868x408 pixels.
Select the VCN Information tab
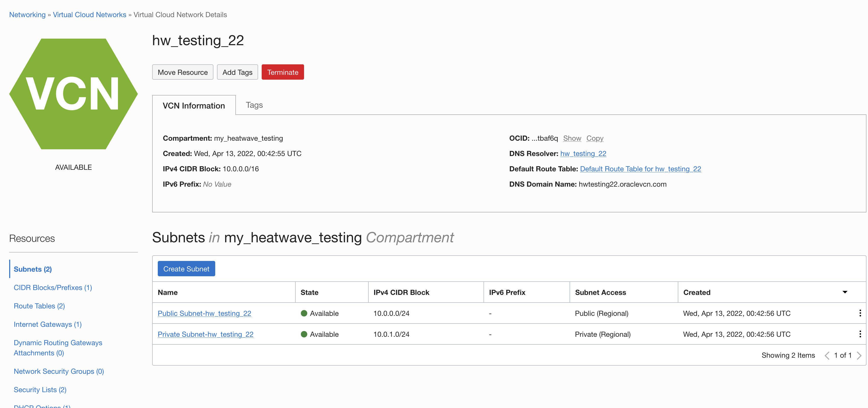click(x=194, y=105)
